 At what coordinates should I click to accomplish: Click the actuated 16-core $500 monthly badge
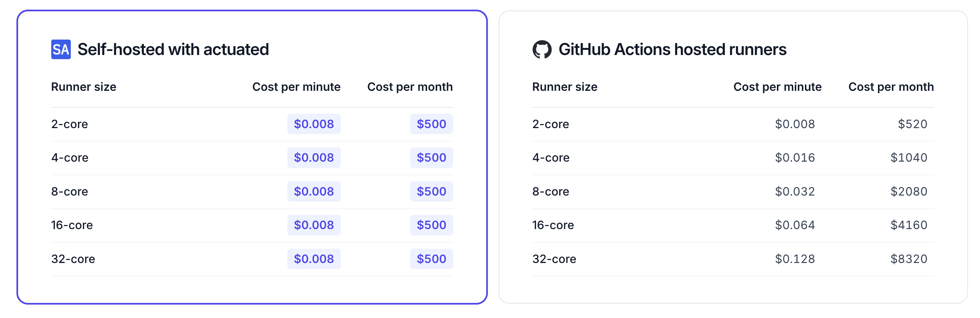[431, 225]
